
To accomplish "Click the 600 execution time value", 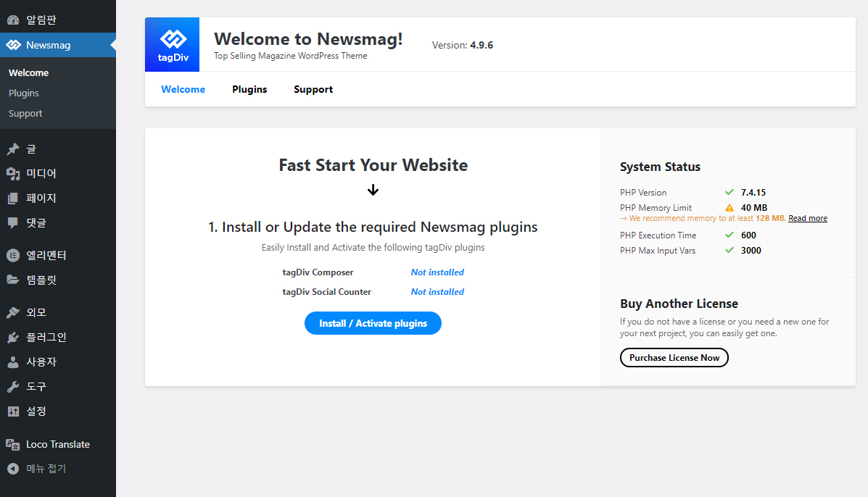I will click(x=748, y=235).
